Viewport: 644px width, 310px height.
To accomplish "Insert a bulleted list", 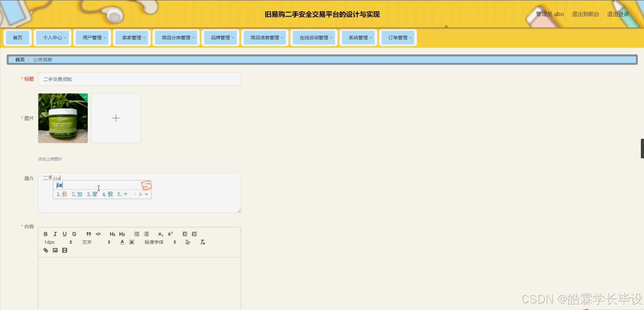I will [146, 234].
